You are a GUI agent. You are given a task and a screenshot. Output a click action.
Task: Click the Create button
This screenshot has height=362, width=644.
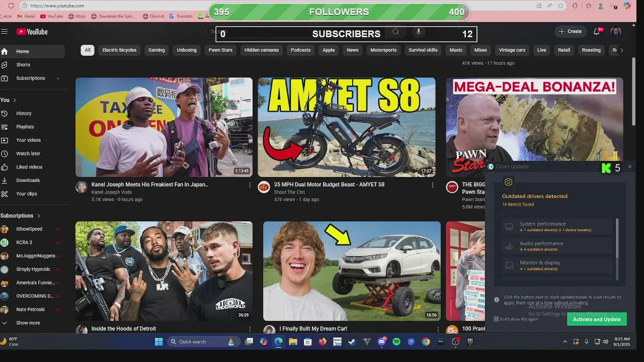pos(570,31)
